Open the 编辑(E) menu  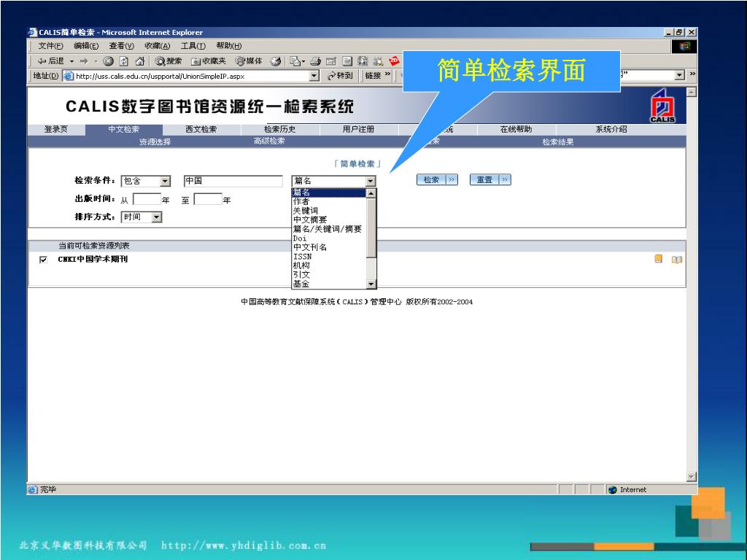coord(86,46)
